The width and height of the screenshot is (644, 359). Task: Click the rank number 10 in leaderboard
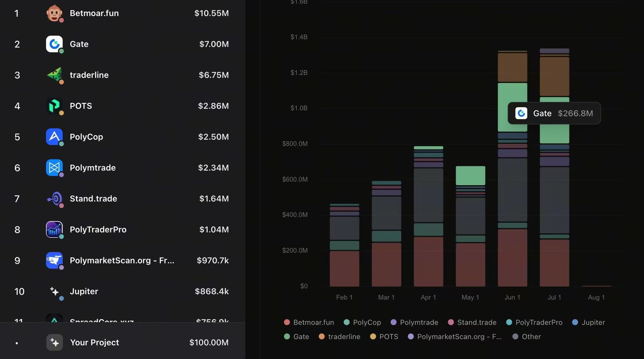tap(19, 291)
